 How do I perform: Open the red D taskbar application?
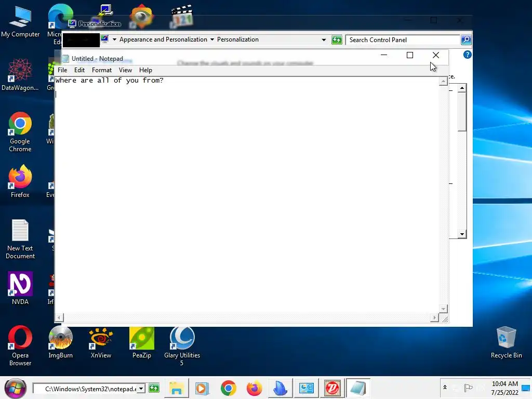332,388
